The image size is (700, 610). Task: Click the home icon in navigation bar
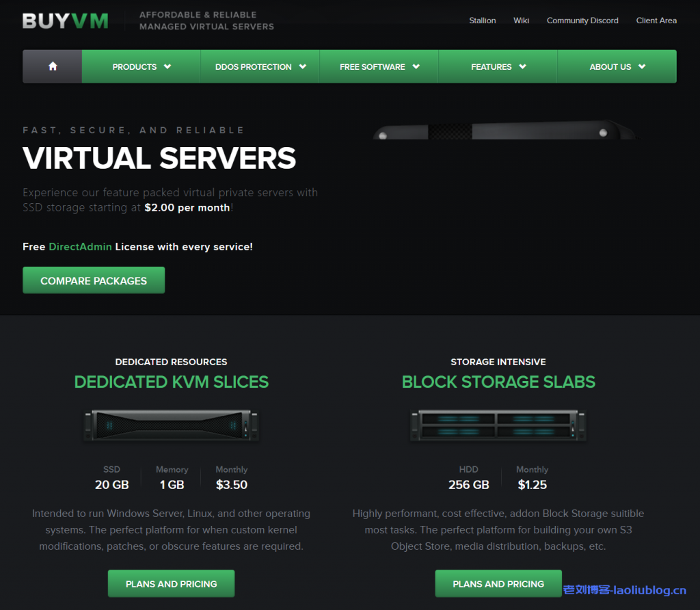click(x=53, y=66)
